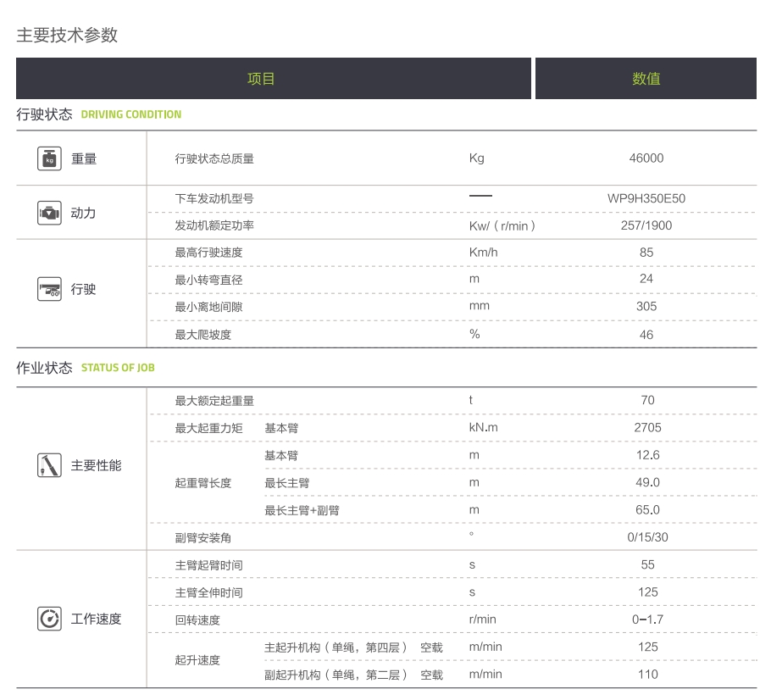Click the 最长主臂 sub-label
Screen dimensions: 771x700
tap(287, 483)
